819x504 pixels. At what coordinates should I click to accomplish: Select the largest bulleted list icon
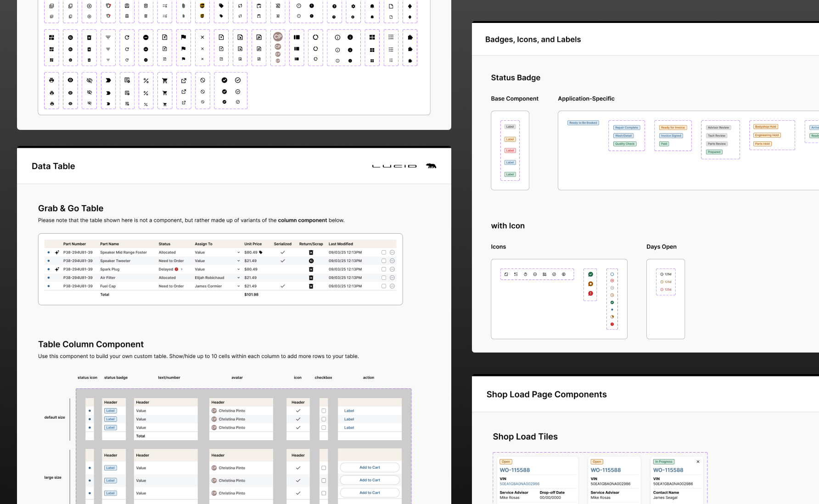[391, 37]
